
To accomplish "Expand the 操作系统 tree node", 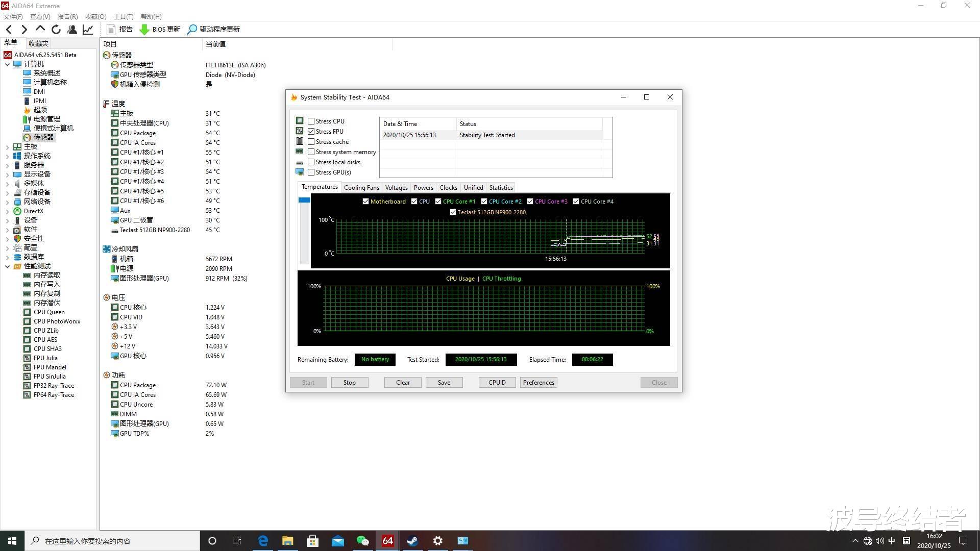I will [x=7, y=156].
